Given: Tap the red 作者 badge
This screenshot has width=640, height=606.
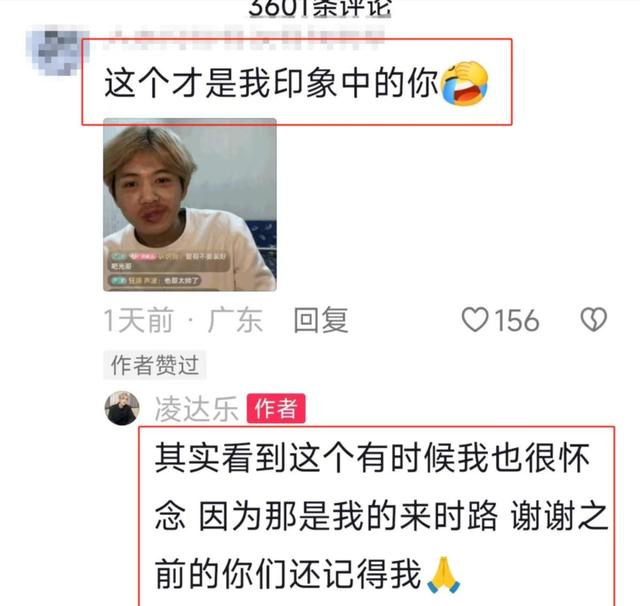Looking at the screenshot, I should [276, 408].
